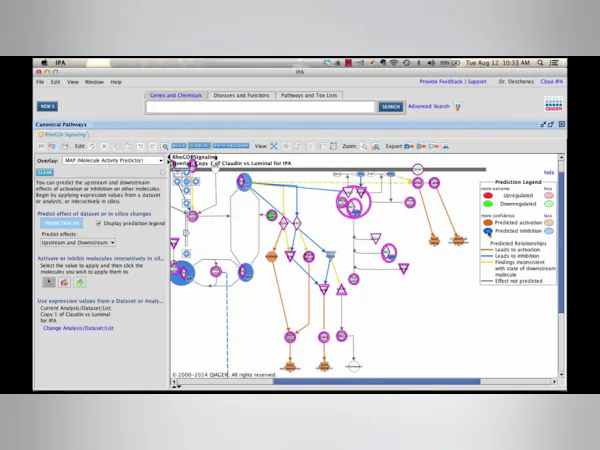
Task: Click the save icon in pathway toolbar
Action: [41, 146]
